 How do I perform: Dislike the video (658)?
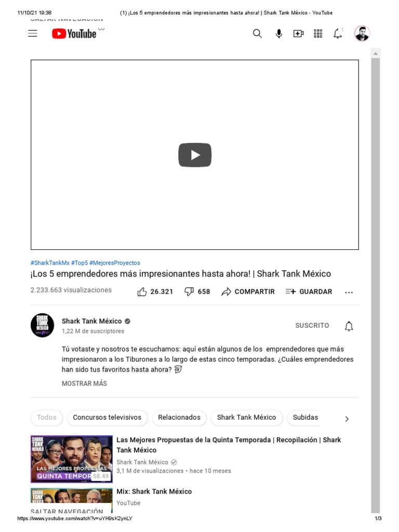197,292
